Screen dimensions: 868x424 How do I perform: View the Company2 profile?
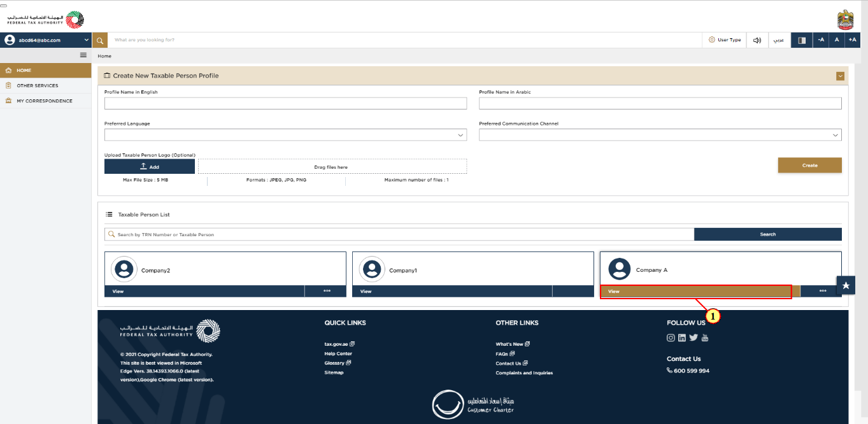(204, 291)
